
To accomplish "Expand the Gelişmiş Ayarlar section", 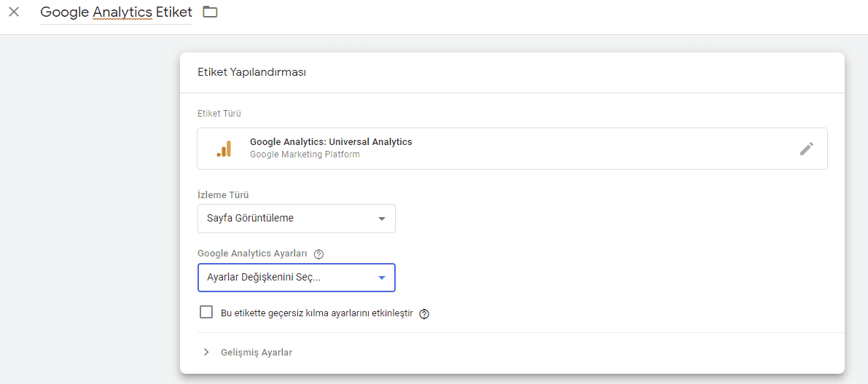I will (256, 352).
